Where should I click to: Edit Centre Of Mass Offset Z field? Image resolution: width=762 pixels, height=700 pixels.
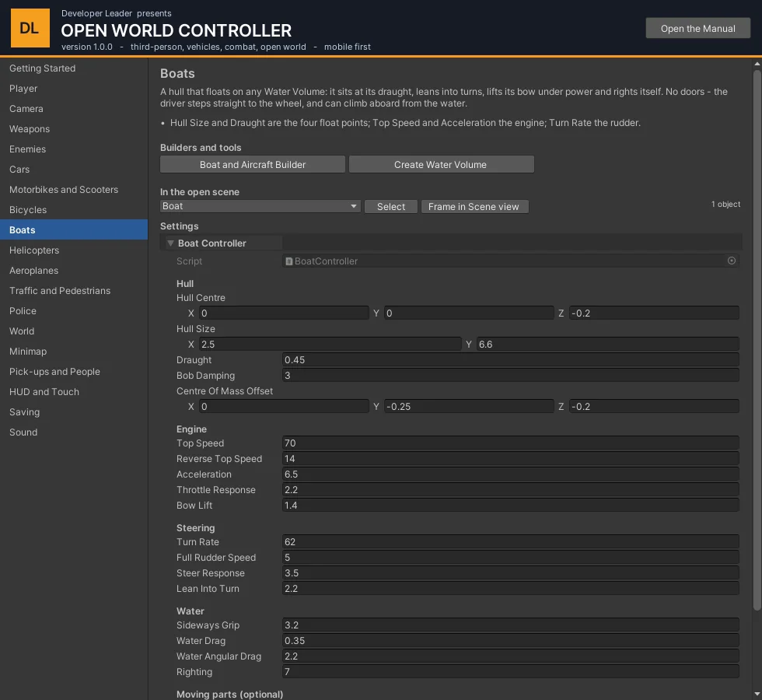click(x=654, y=406)
